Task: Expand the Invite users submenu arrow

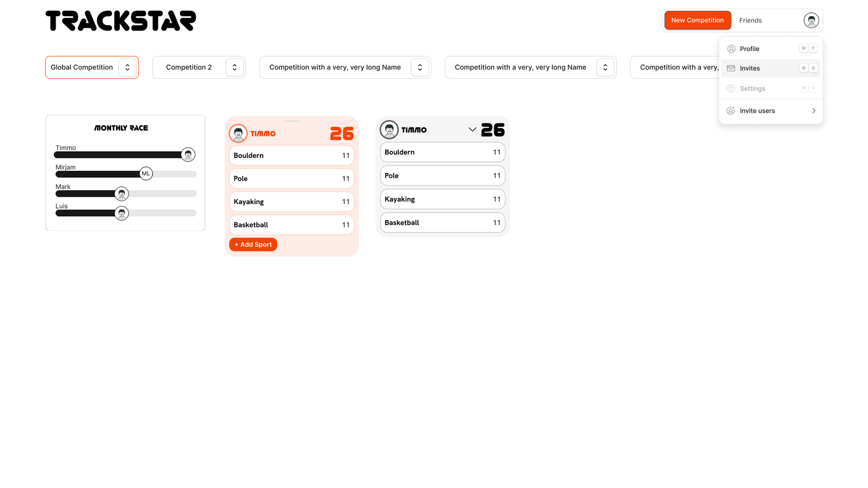Action: [x=814, y=111]
